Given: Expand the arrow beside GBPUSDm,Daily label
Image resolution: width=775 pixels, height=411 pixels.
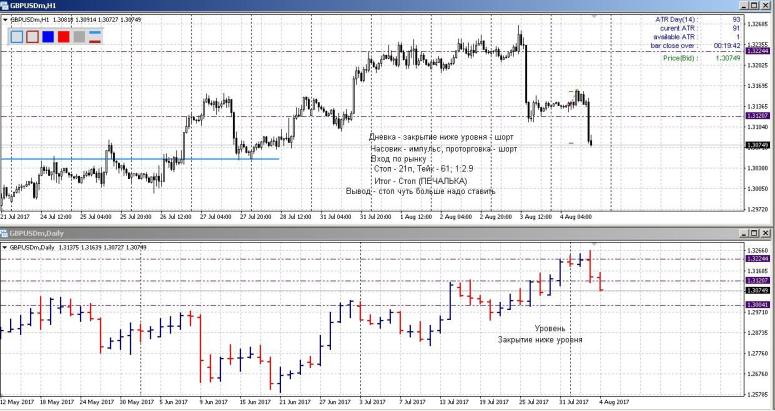Looking at the screenshot, I should pos(4,247).
